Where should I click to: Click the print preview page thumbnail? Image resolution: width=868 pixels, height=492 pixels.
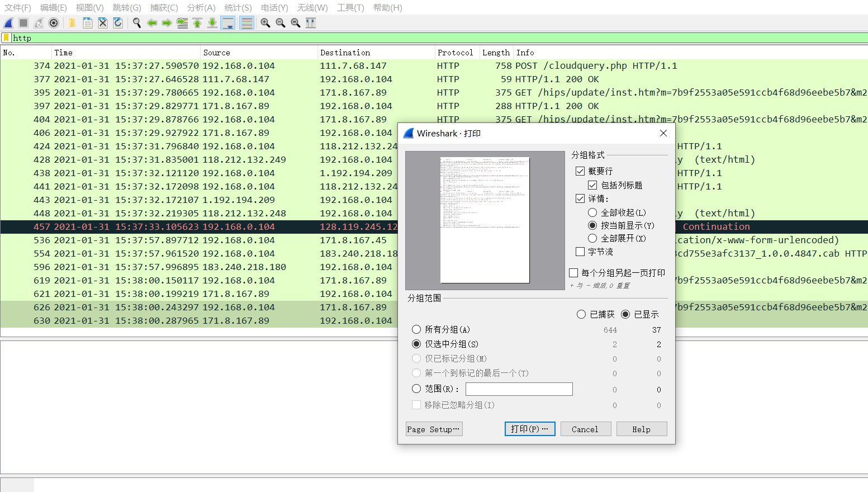point(485,220)
